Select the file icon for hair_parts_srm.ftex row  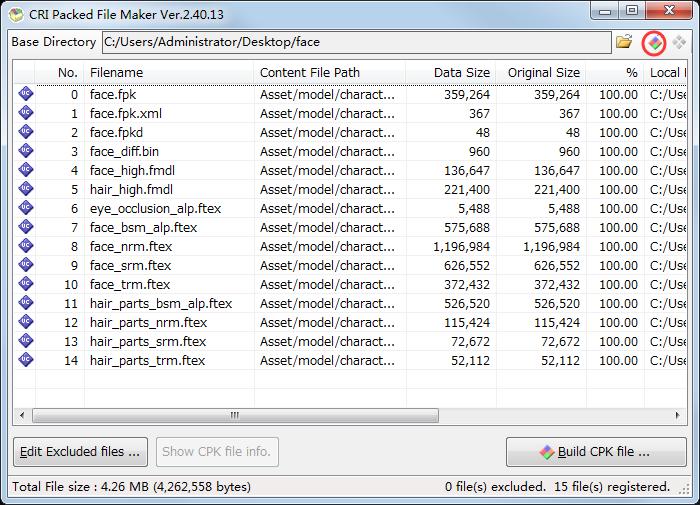click(x=26, y=341)
